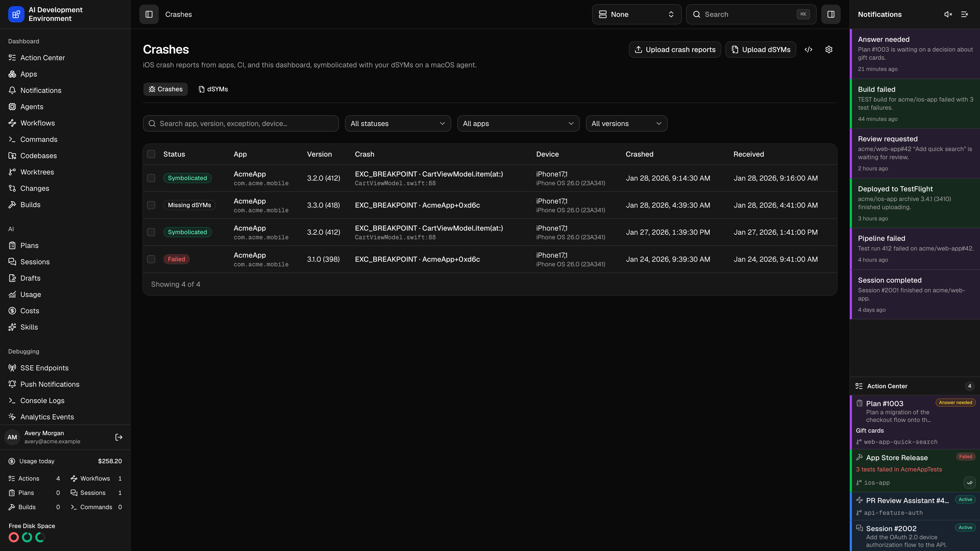Screen dimensions: 980x551
Task: Check the Missing dSYMs crash row checkbox
Action: (151, 205)
